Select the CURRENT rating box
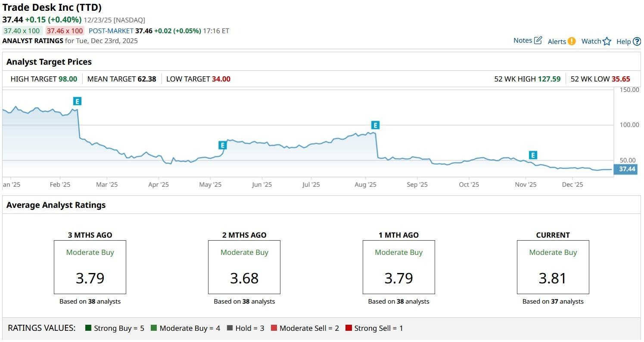Image resolution: width=644 pixels, height=342 pixels. click(x=553, y=267)
